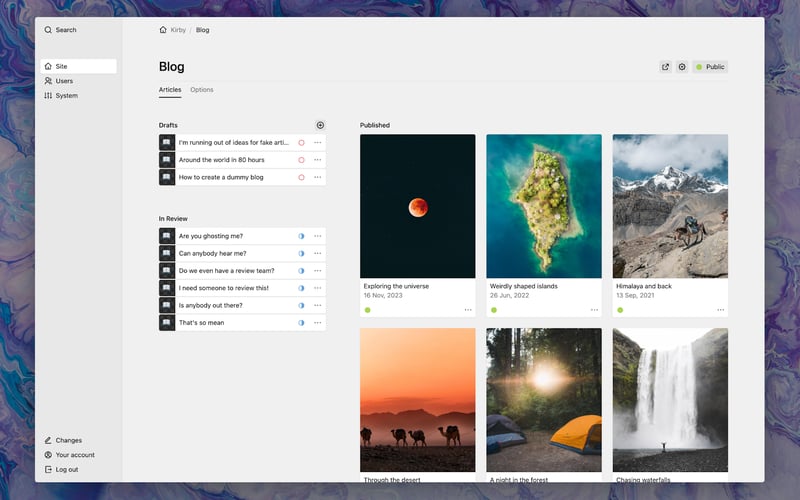The height and width of the screenshot is (500, 800).
Task: Open options menu of 'Weirdly shaped islands' card
Action: coord(594,310)
